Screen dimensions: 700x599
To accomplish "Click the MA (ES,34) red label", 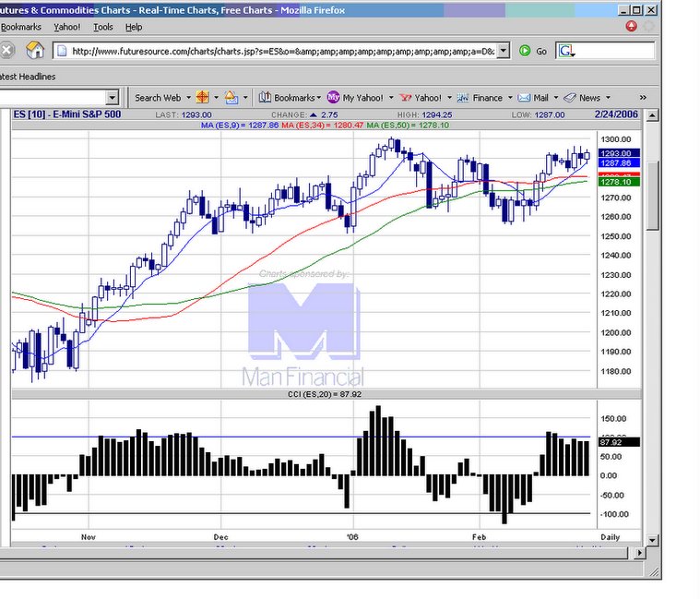I will click(322, 126).
